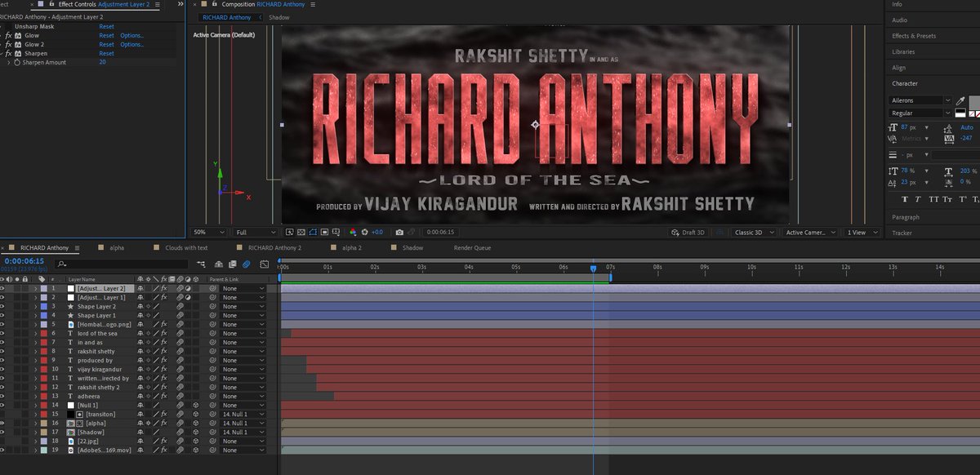
Task: Click the Sharpen Amount value 20
Action: pyautogui.click(x=102, y=62)
